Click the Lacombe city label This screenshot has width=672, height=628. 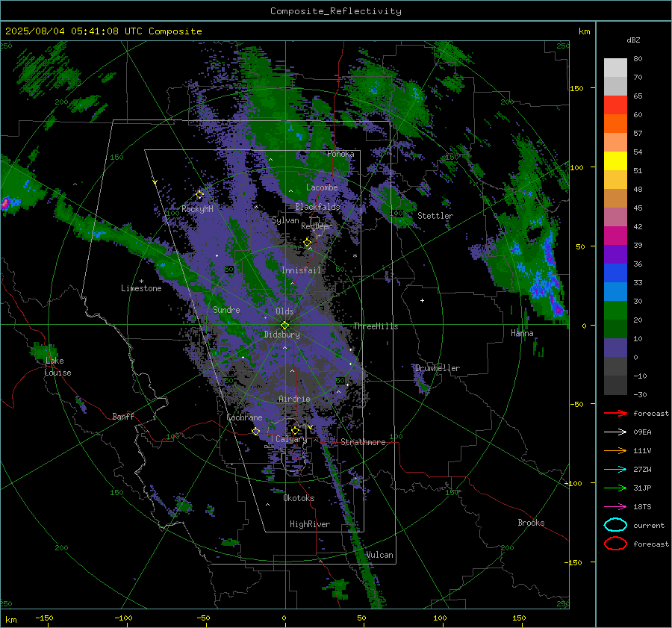322,187
